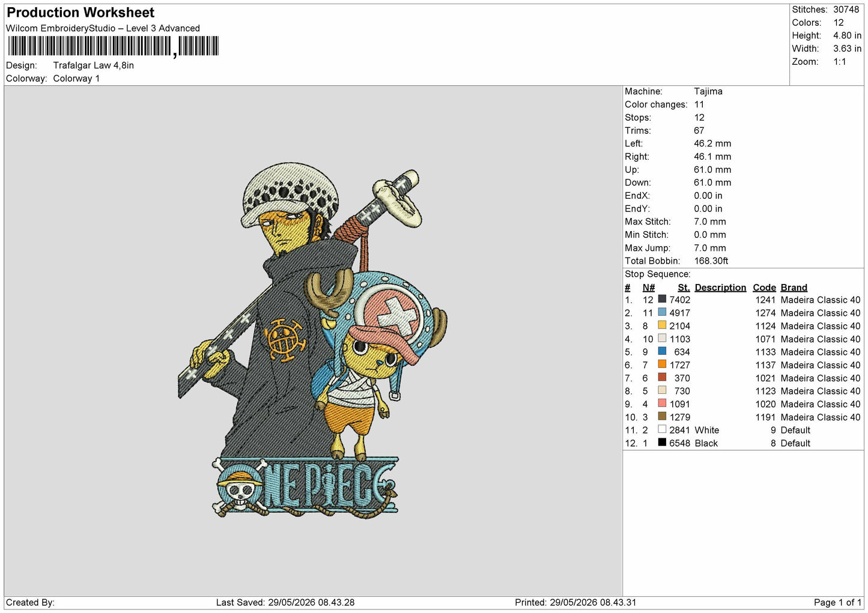Click the blue swatch with stitch count 634

click(x=662, y=351)
